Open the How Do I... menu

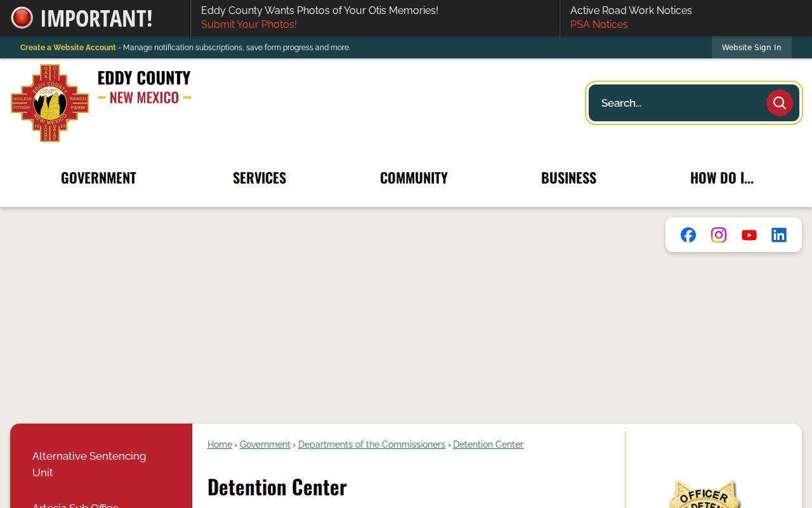pyautogui.click(x=722, y=178)
